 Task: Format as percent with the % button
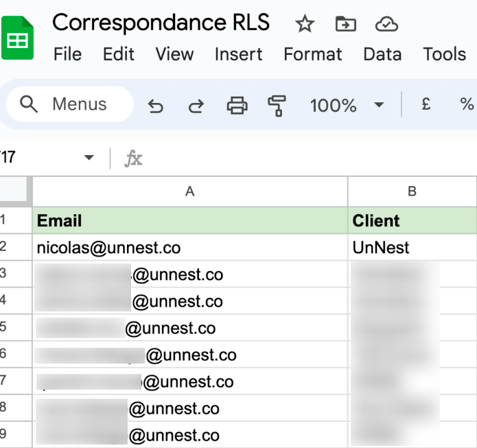pyautogui.click(x=467, y=104)
